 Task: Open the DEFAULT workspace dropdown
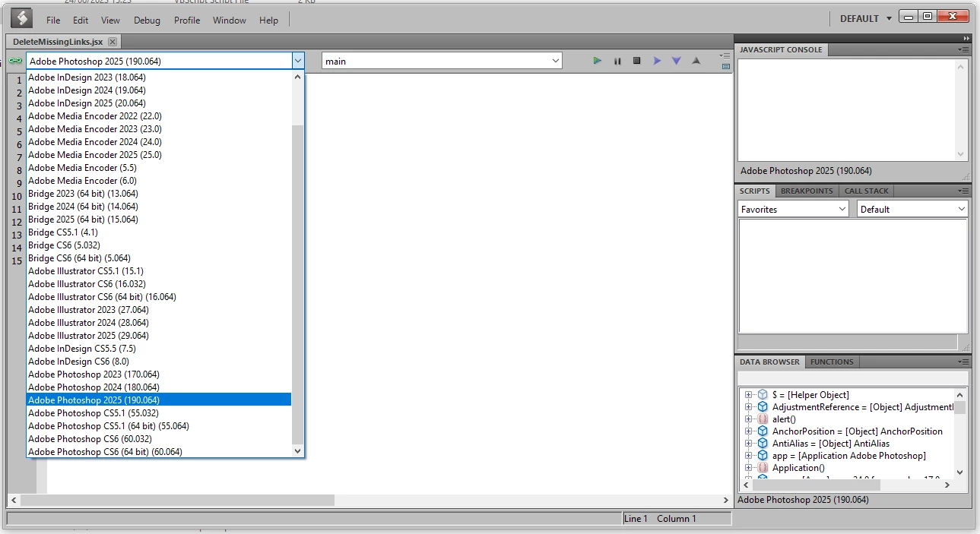click(x=865, y=18)
